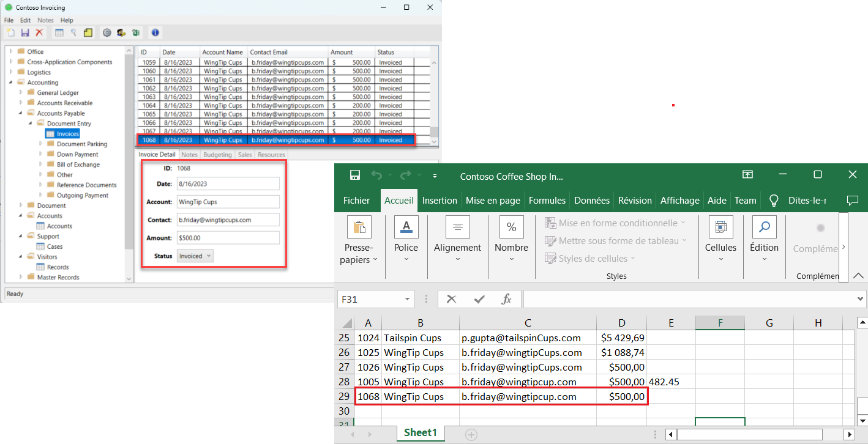Open the Customize Quick Access Toolbar dropdown
The width and height of the screenshot is (868, 444).
click(x=435, y=176)
